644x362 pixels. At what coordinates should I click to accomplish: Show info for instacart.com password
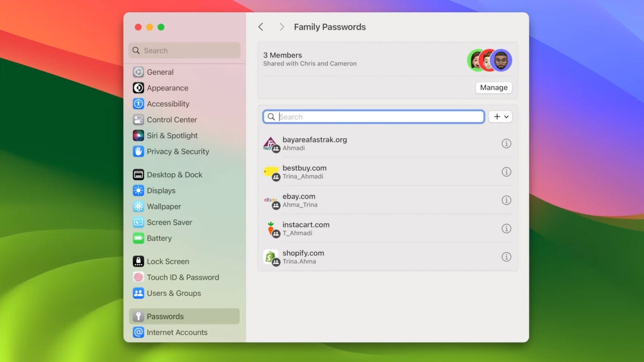click(506, 228)
